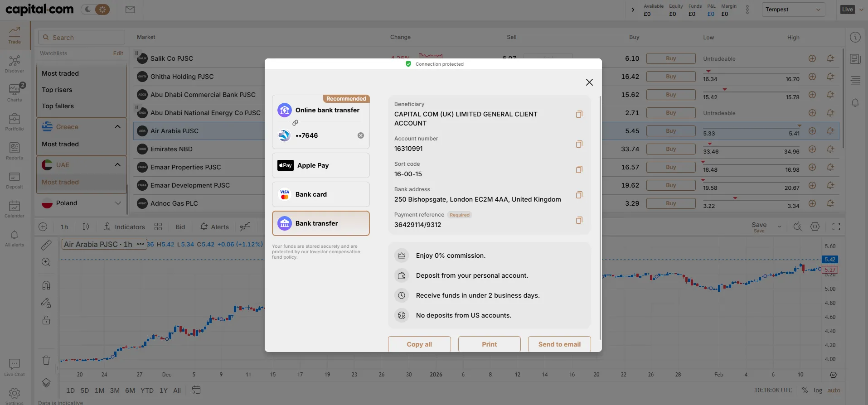Remove the linked account ending 7646
This screenshot has width=868, height=405.
(x=361, y=135)
